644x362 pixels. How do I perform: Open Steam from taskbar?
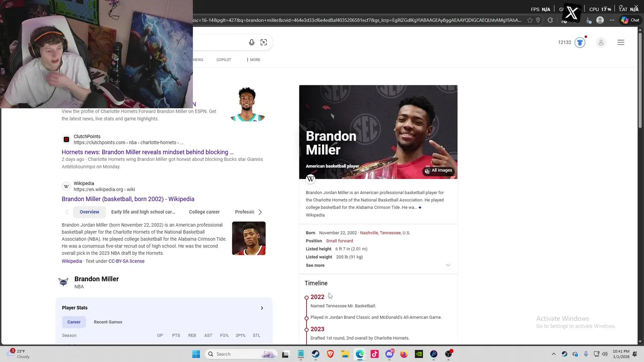315,354
